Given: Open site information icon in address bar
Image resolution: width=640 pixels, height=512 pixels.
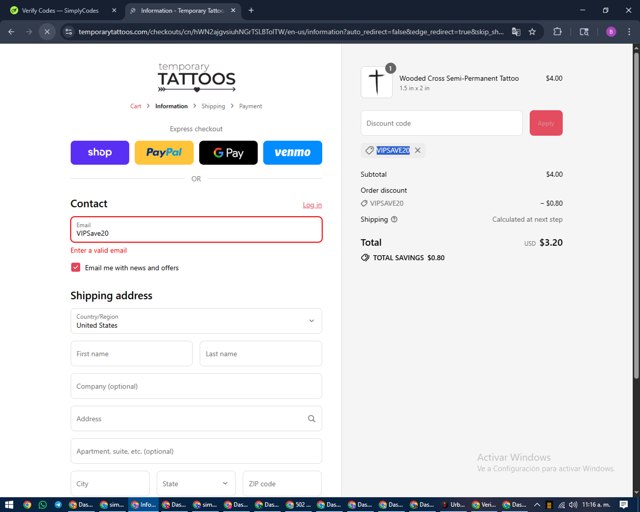Looking at the screenshot, I should (69, 31).
